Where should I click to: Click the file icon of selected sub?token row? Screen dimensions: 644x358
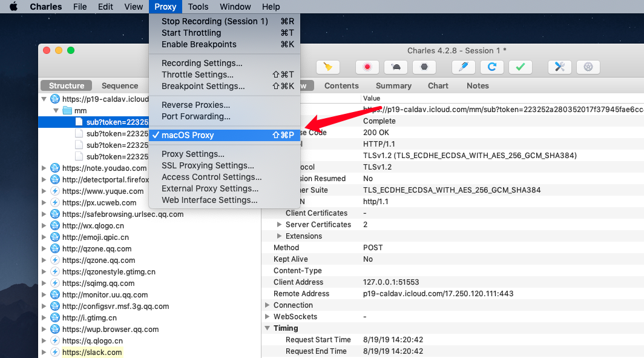pos(79,122)
